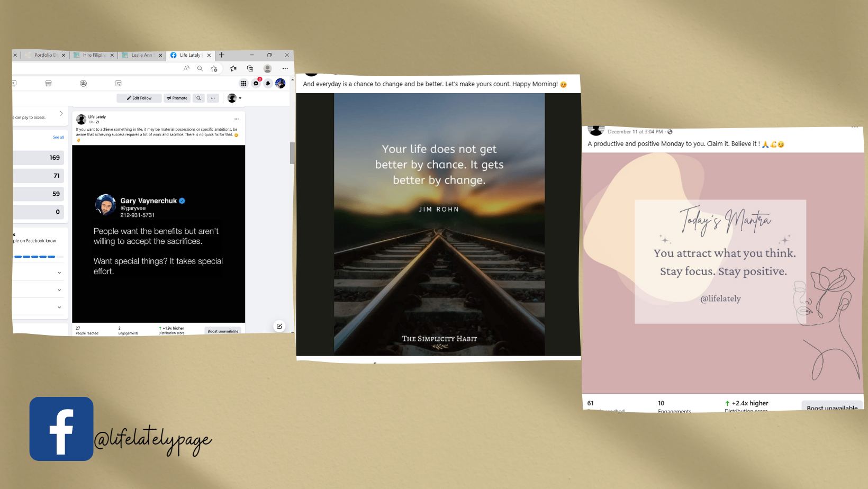Click the browser profile avatar
Screen dimensions: 868x489
(x=268, y=68)
